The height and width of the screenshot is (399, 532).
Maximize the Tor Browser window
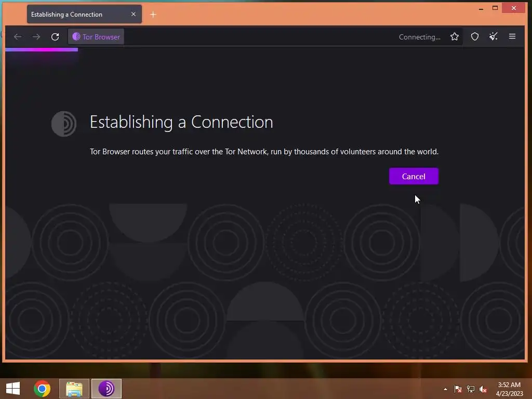(495, 8)
